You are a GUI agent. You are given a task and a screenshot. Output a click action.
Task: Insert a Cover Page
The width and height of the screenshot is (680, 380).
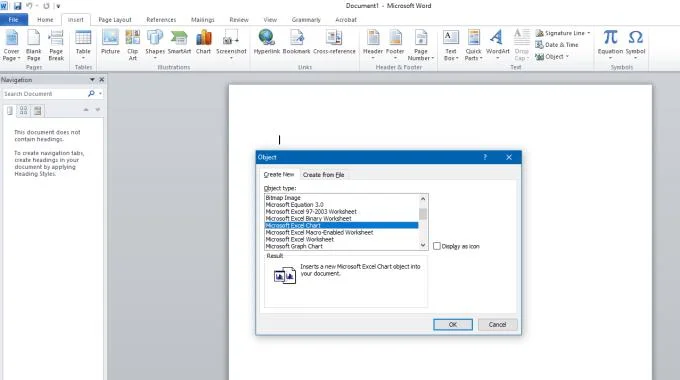point(12,45)
